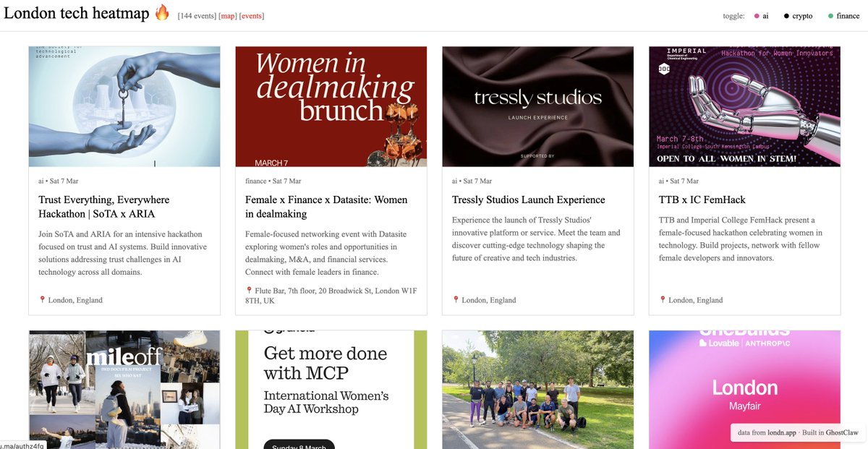Open the mileoff collage thumbnail
The image size is (868, 449).
click(x=124, y=390)
